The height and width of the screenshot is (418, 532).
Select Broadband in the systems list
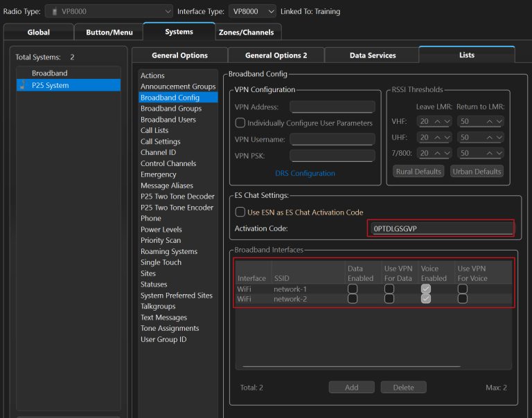(49, 73)
